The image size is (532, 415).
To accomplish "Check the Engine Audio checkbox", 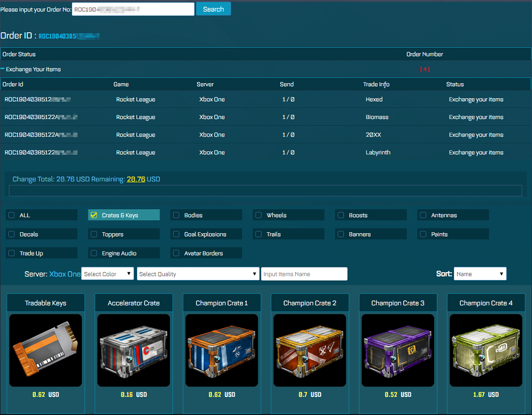I will tap(94, 253).
